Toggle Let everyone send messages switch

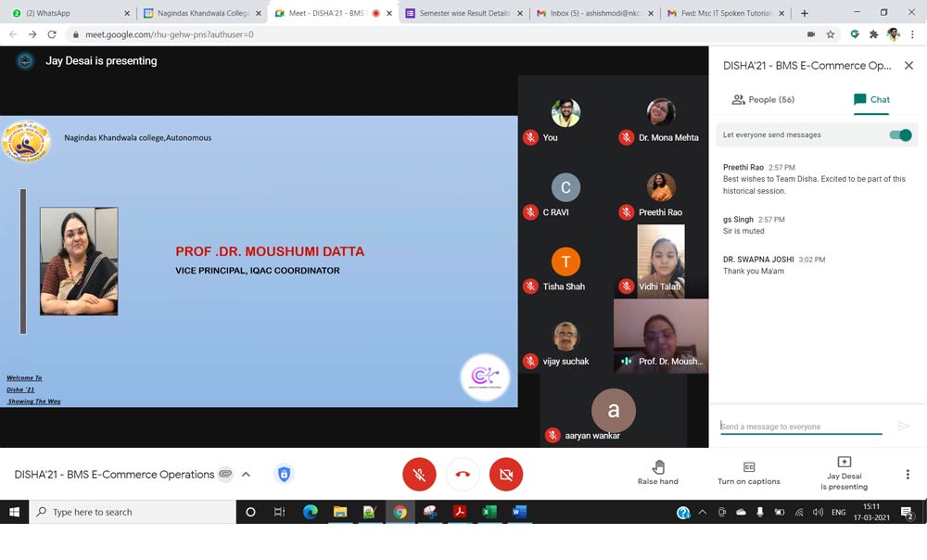900,134
